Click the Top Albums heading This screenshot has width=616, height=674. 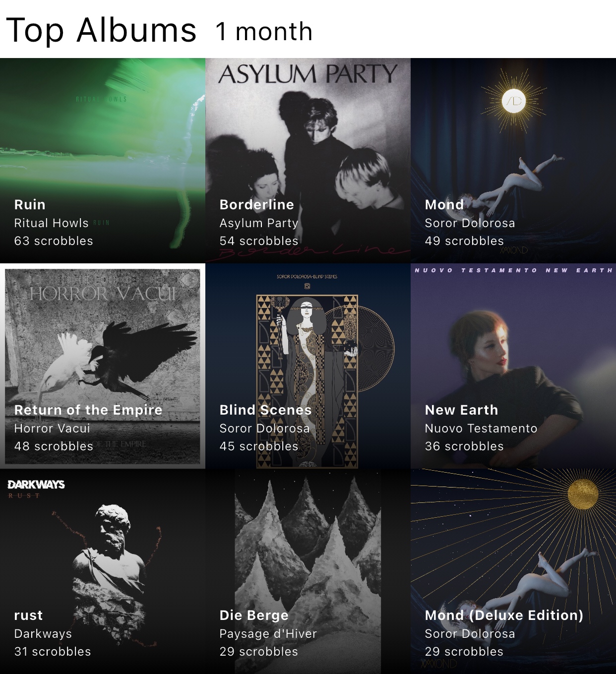tap(102, 31)
